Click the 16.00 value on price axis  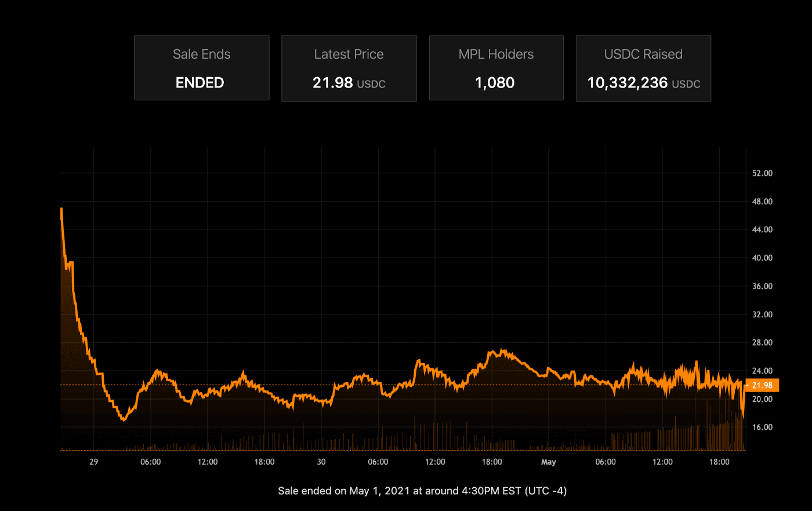pyautogui.click(x=763, y=427)
